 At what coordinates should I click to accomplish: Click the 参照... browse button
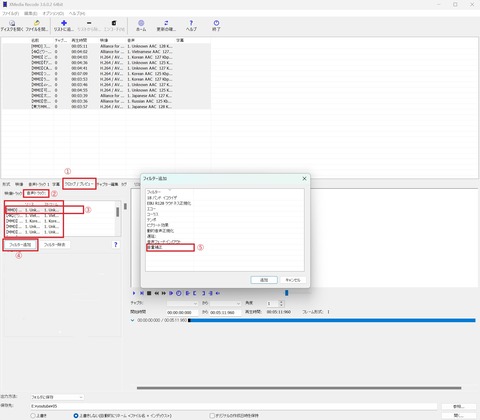(x=459, y=406)
